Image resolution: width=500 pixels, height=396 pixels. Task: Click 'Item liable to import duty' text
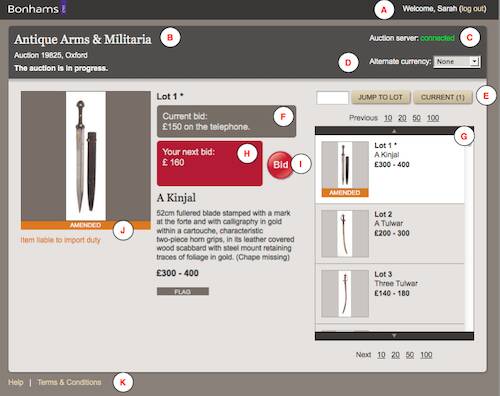tap(60, 240)
